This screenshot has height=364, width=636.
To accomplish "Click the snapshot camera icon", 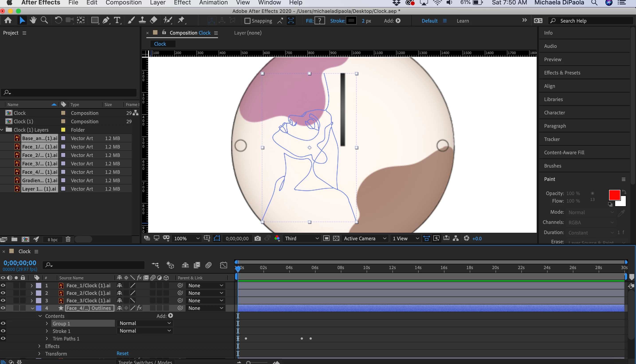I will click(257, 239).
